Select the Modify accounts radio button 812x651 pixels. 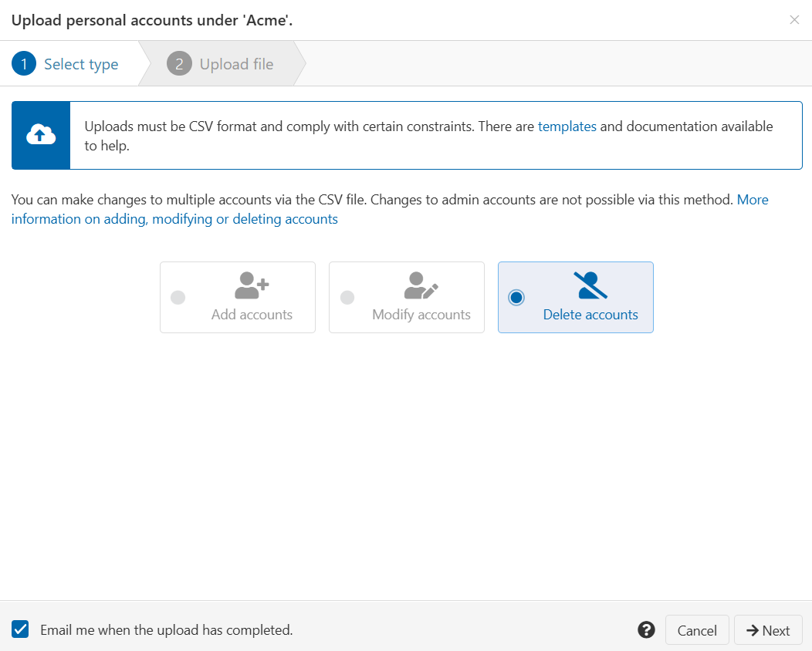347,297
